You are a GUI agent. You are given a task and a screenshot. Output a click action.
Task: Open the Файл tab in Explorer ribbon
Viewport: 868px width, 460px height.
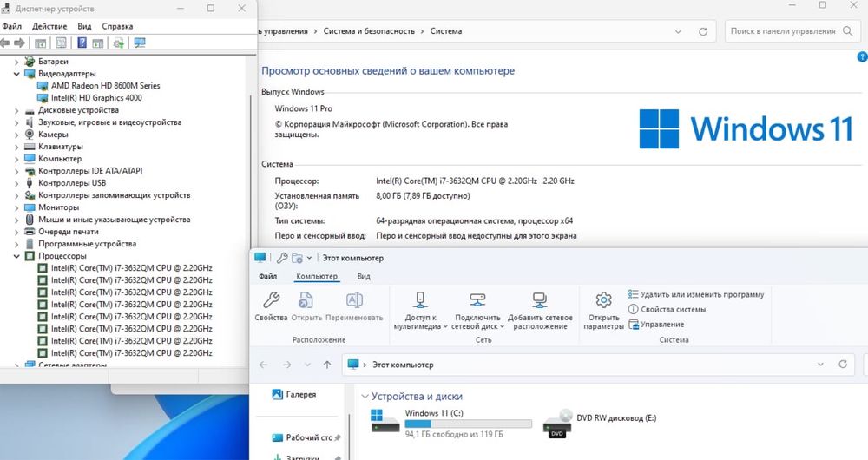[268, 276]
